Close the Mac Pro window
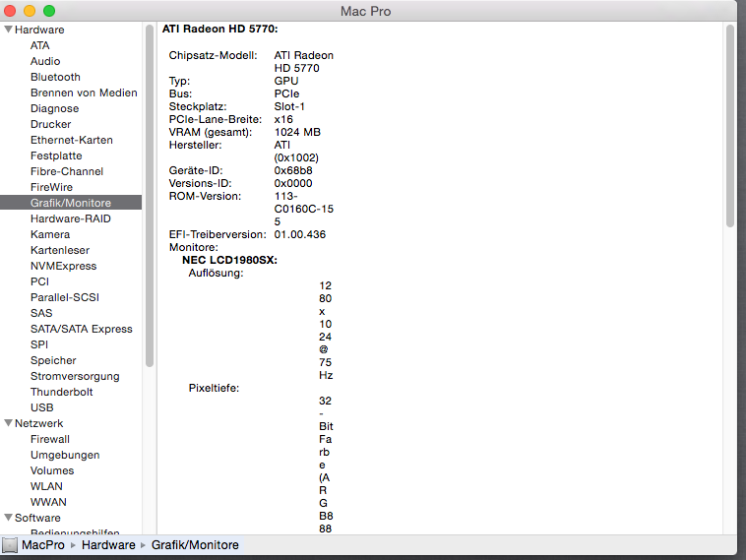This screenshot has width=746, height=560. pos(10,11)
